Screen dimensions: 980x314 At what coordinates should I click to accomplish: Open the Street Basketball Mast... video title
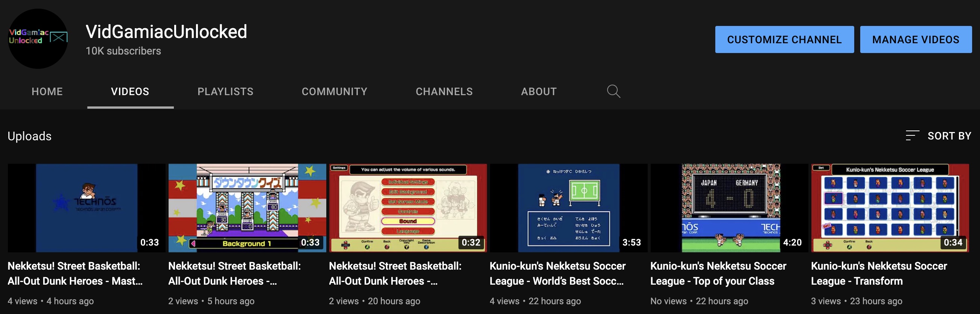click(x=75, y=274)
